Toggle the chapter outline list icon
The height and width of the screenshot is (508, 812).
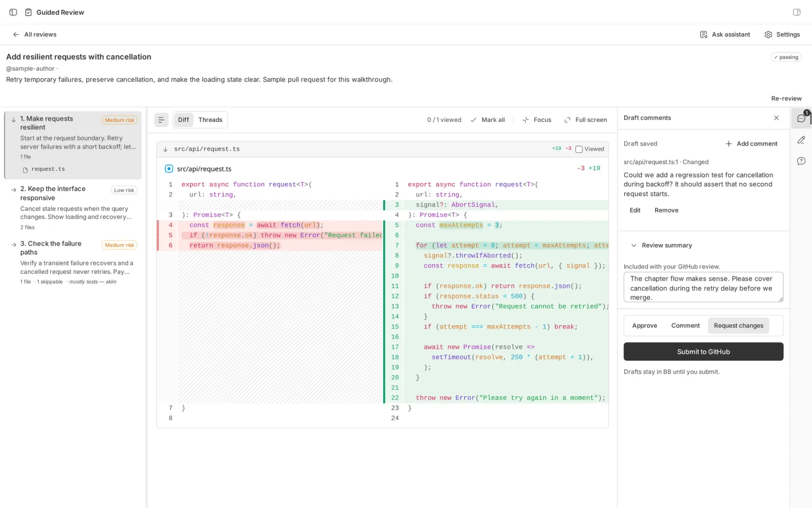pos(161,120)
